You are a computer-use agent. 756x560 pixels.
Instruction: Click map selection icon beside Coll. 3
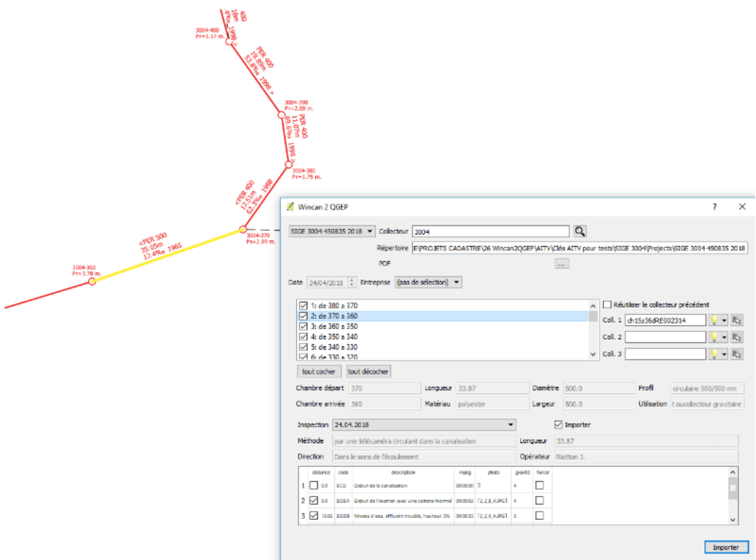click(x=737, y=354)
